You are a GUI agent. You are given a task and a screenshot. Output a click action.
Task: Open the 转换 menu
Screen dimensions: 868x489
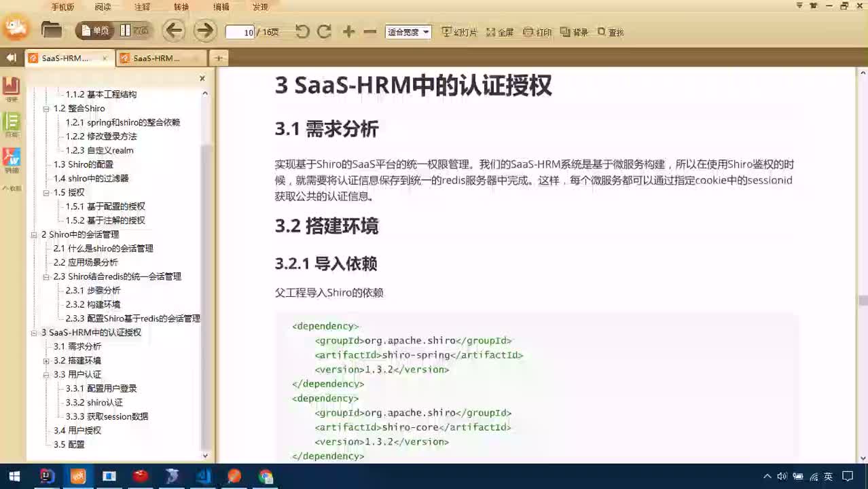[181, 7]
